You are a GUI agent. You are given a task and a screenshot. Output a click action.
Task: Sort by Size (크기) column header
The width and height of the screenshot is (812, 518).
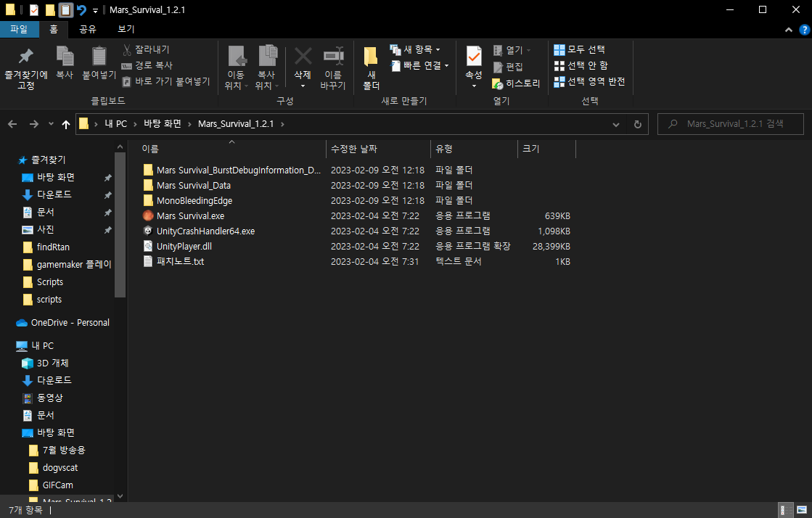pyautogui.click(x=530, y=149)
